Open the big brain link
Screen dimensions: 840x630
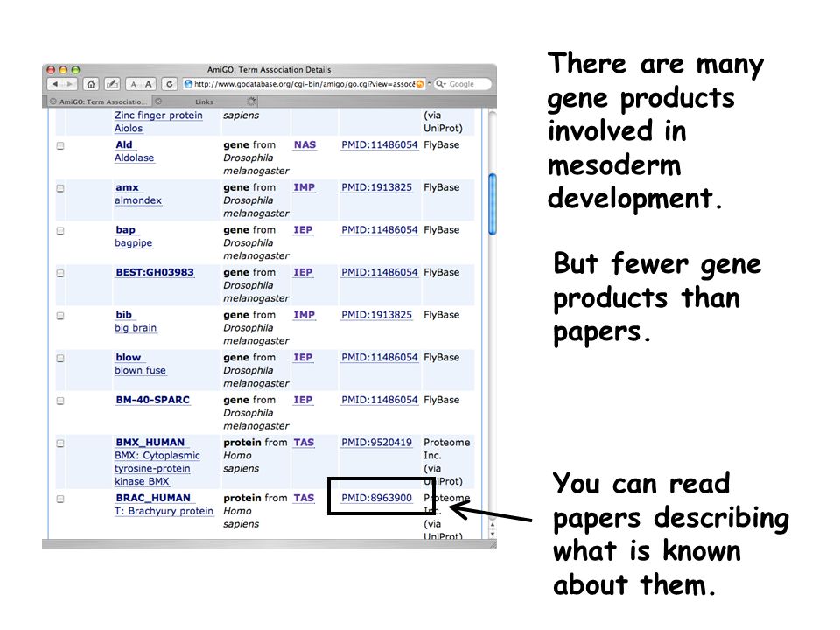click(x=136, y=328)
